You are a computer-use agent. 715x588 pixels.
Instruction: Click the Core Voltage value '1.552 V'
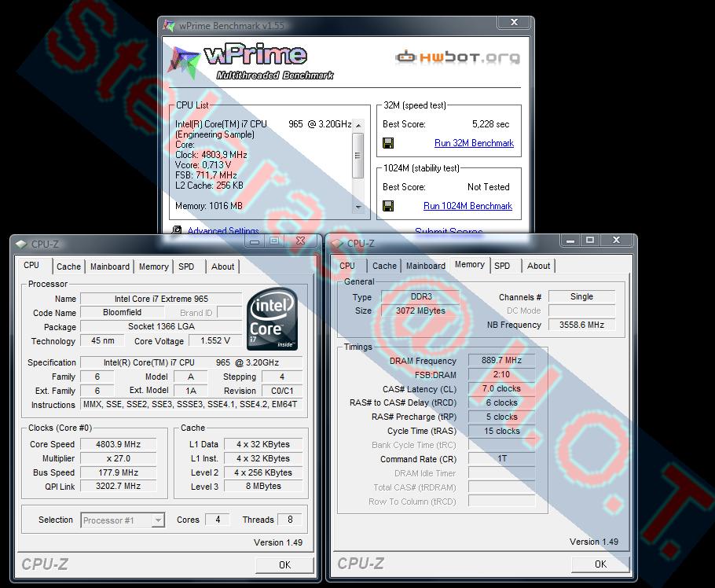pos(214,340)
